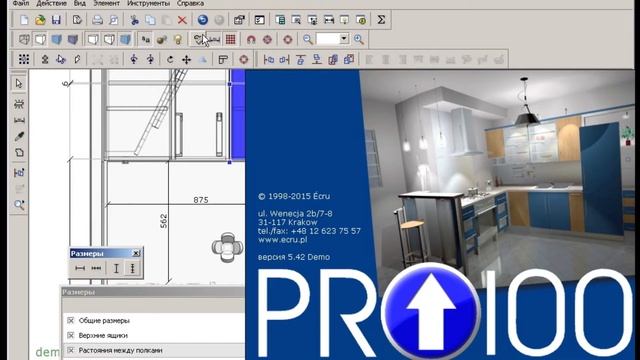The height and width of the screenshot is (360, 640).
Task: Close the Размеры floating toolbar
Action: (x=136, y=253)
